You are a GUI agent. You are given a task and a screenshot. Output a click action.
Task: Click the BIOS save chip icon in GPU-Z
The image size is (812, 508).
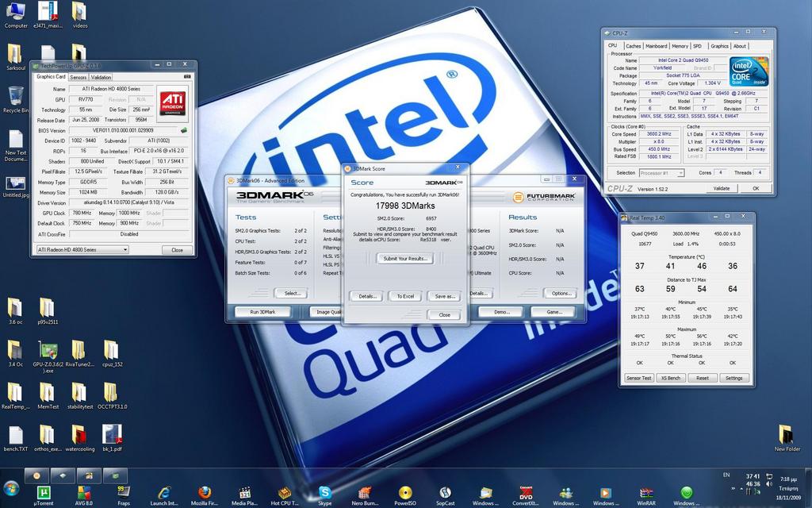click(183, 130)
